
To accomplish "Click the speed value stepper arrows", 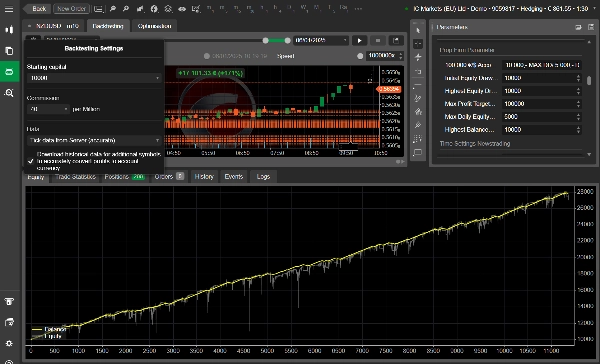I will click(401, 56).
